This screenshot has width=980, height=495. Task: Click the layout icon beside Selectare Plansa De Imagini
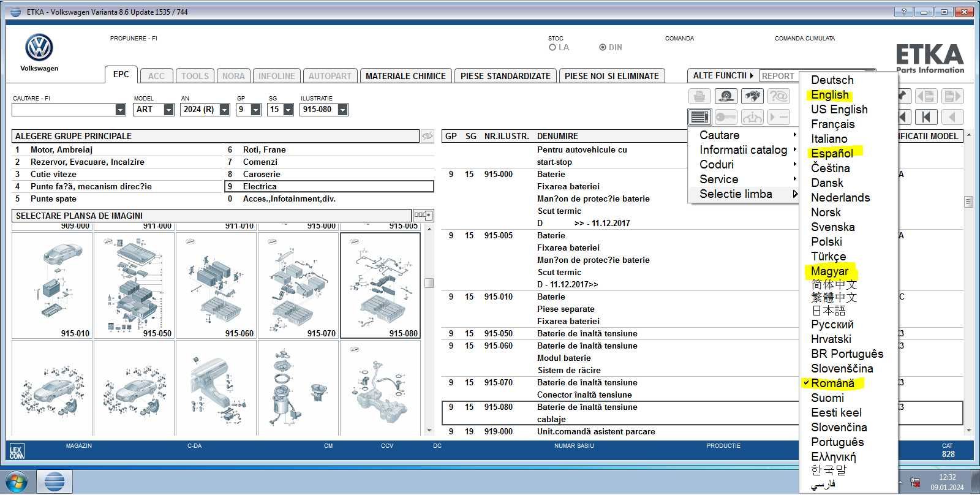[x=423, y=215]
